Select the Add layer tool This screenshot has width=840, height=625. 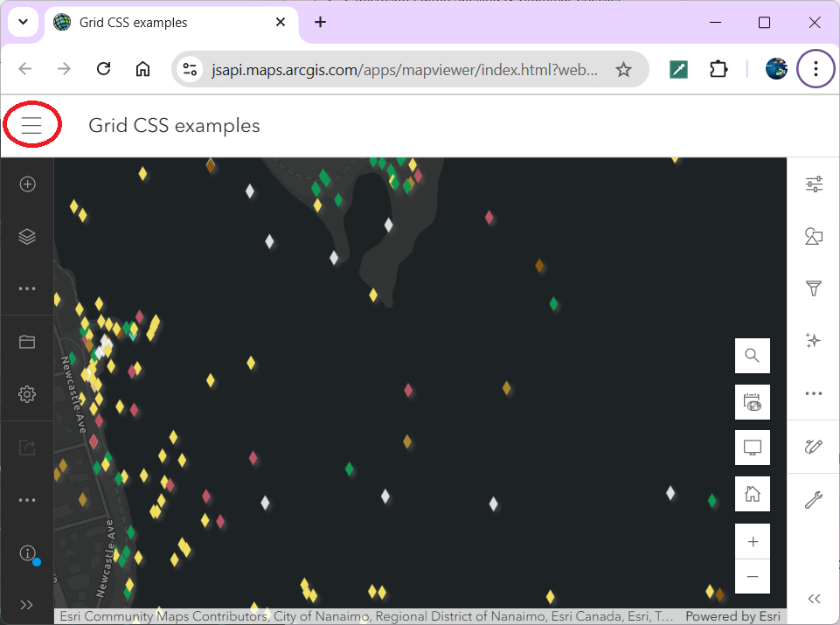(x=26, y=184)
